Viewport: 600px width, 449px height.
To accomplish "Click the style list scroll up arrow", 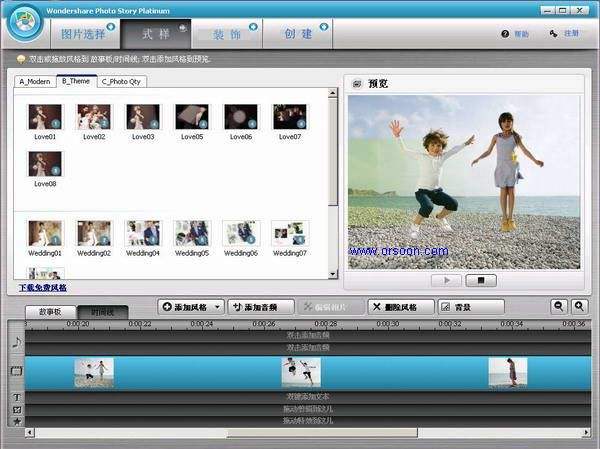I will tap(333, 93).
